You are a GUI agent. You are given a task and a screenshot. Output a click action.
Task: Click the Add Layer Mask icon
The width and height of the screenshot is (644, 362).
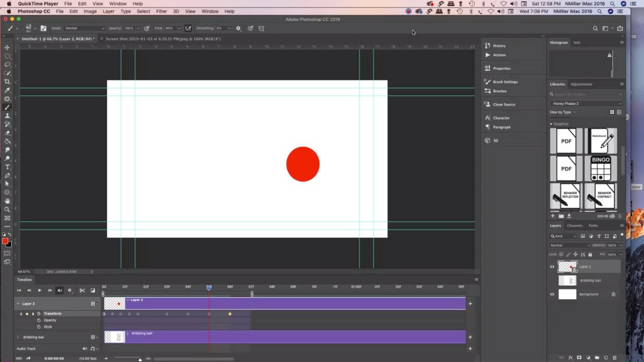(579, 357)
